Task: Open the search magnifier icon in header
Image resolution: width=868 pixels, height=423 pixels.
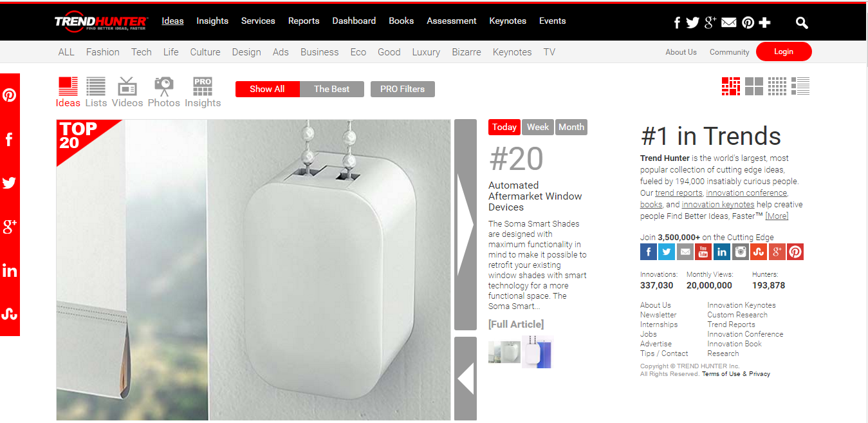Action: pos(802,23)
